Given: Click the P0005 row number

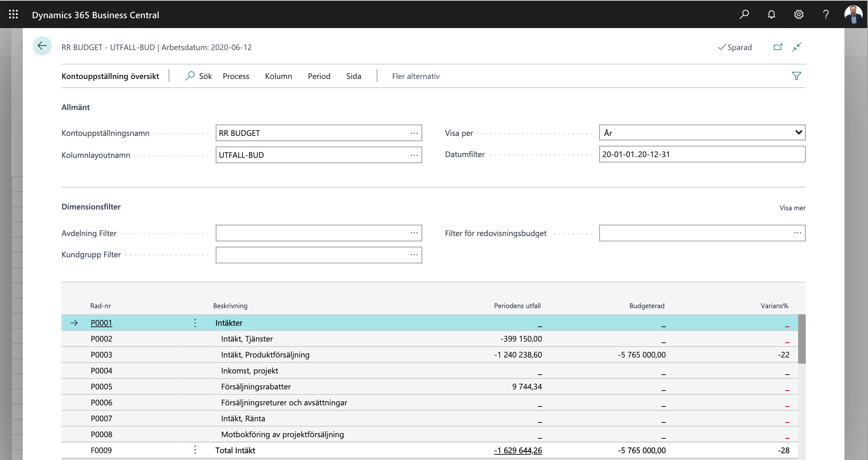Looking at the screenshot, I should coord(101,386).
